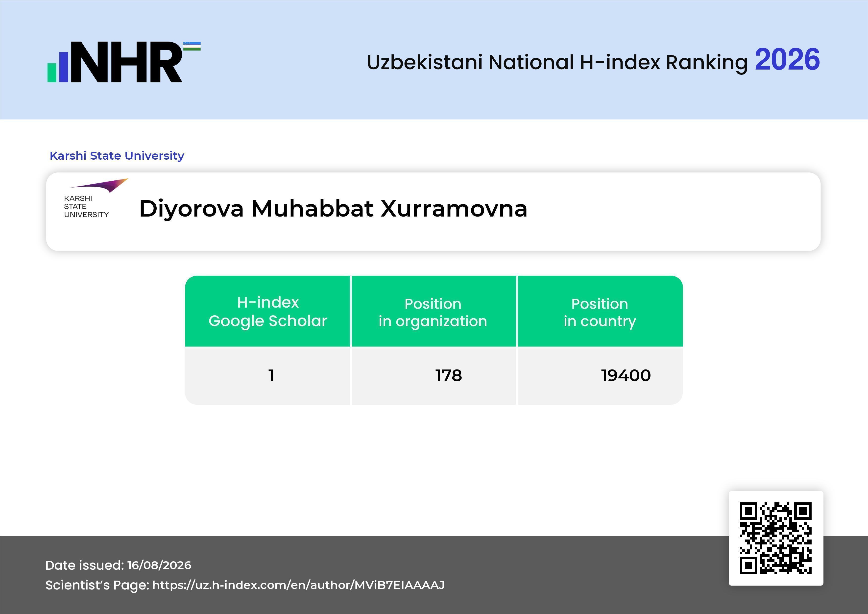The width and height of the screenshot is (868, 614).
Task: Select the H-index value 1
Action: 271,375
